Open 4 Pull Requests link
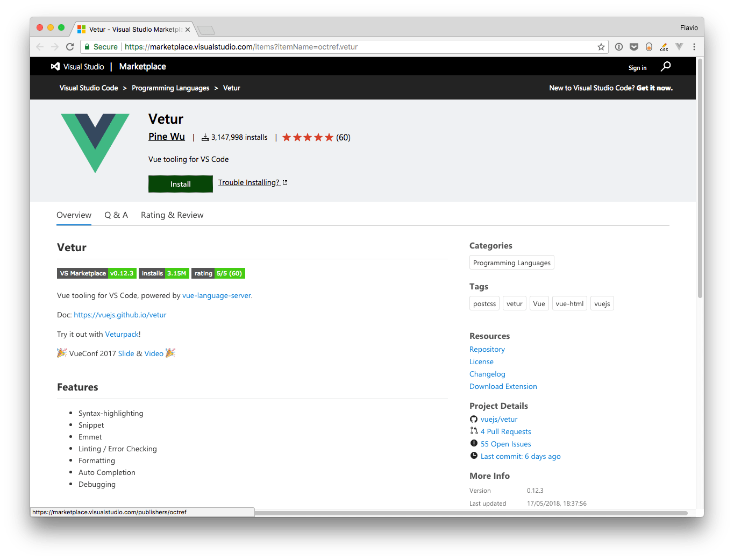Screen dimensions: 734x560 click(506, 431)
